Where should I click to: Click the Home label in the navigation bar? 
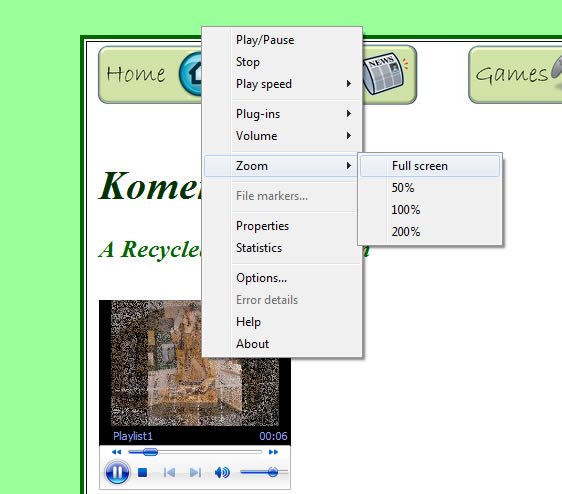(135, 74)
